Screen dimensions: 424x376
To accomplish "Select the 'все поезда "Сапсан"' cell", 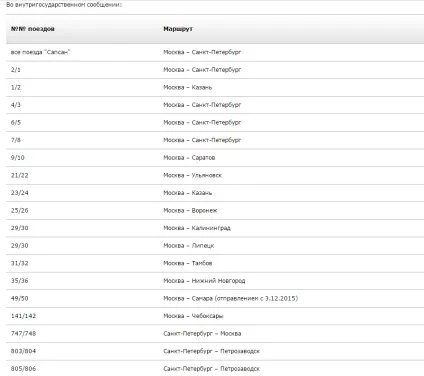I will [40, 52].
